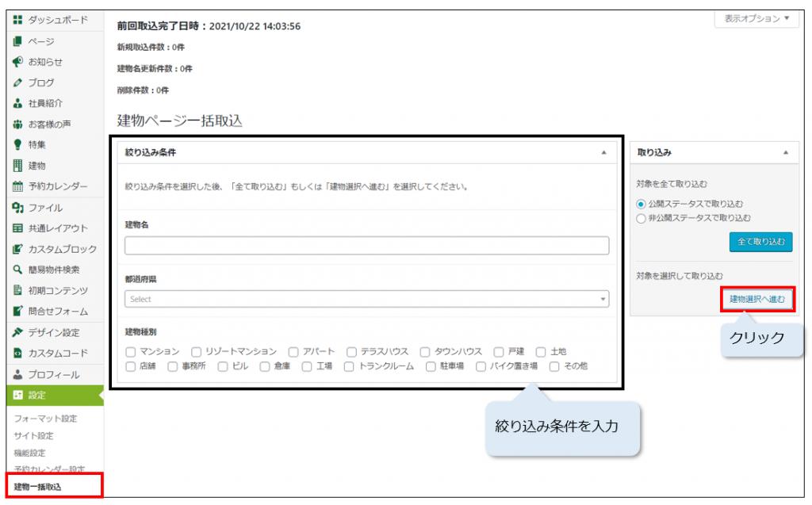Image resolution: width=812 pixels, height=505 pixels.
Task: Click the ブログ pencil icon
Action: click(17, 82)
